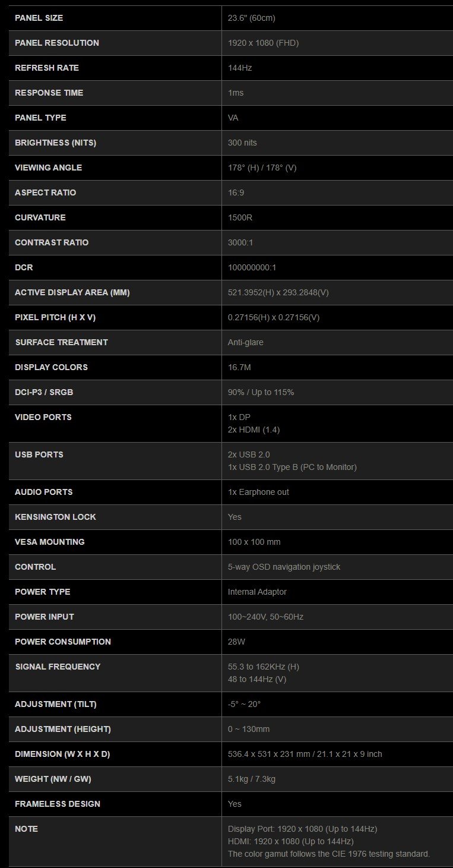Click the ACTIVE DISPLAY AREA (MM) label
The width and height of the screenshot is (453, 868).
pyautogui.click(x=72, y=292)
